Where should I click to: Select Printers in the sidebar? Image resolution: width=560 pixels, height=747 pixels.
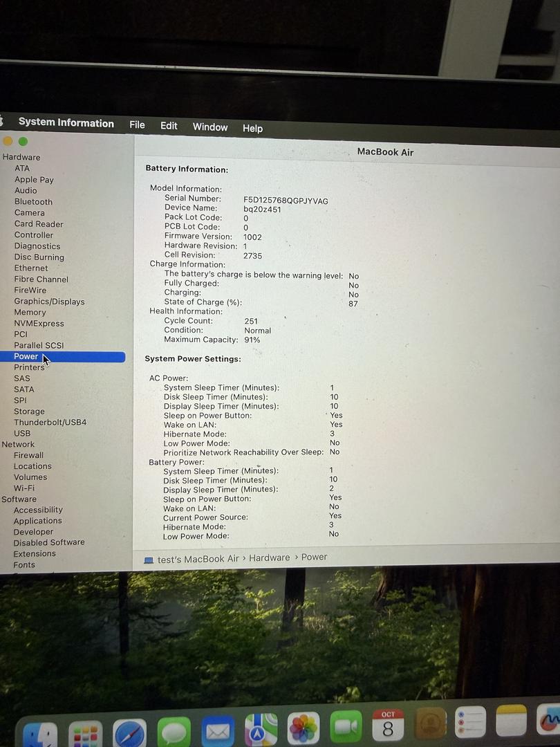29,367
